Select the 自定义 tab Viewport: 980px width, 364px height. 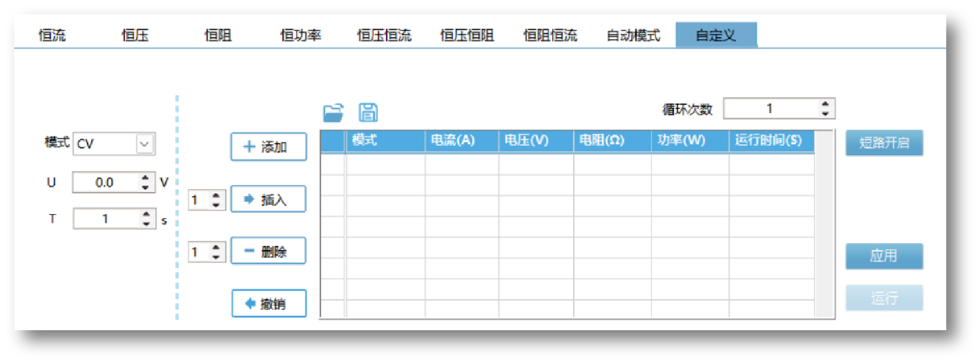[716, 35]
